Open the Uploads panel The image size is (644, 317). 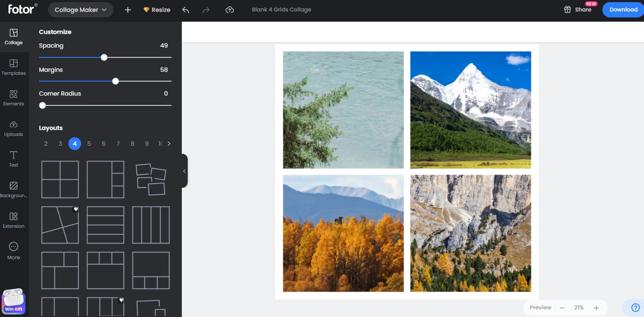(x=14, y=128)
